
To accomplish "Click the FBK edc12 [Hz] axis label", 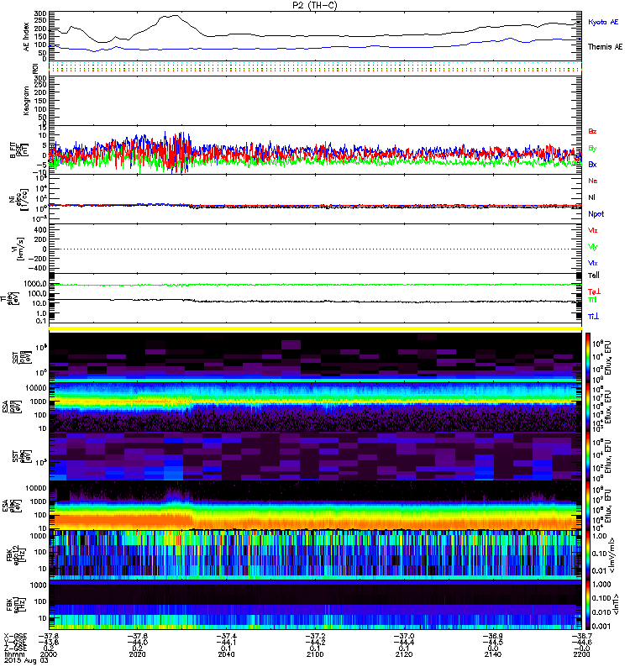I will point(15,554).
